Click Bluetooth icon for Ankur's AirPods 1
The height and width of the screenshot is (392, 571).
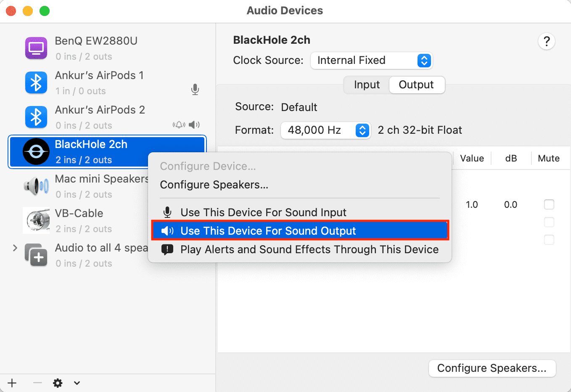pos(36,83)
